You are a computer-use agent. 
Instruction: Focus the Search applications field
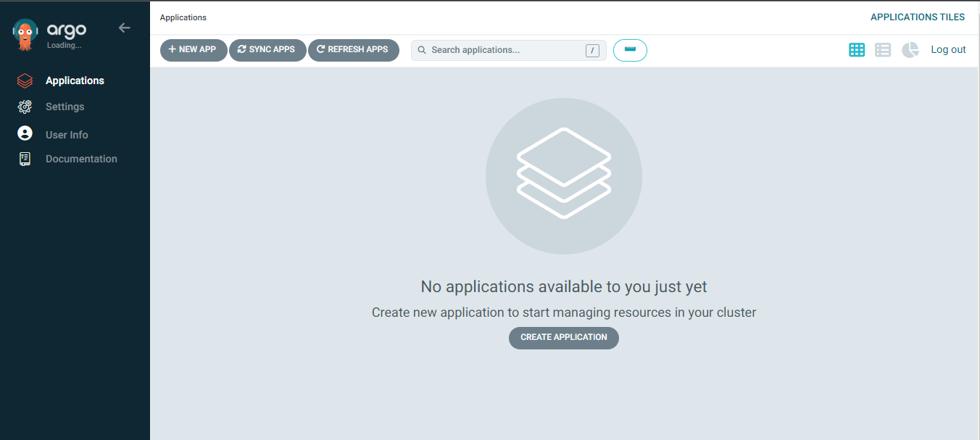pos(509,50)
